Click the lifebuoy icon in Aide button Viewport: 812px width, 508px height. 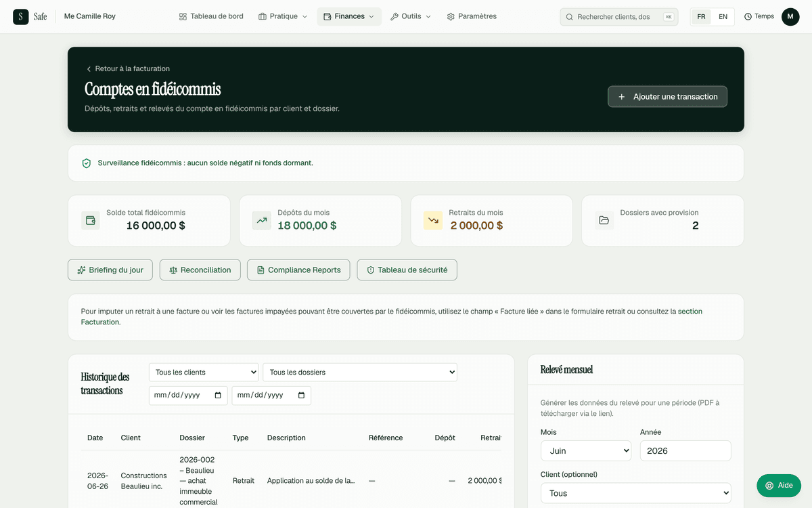[x=769, y=486]
